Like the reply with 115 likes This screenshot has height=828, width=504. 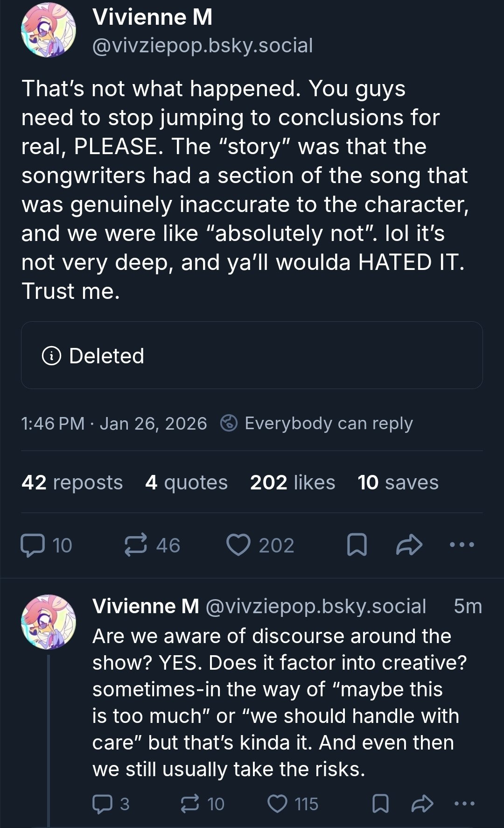coord(278,804)
